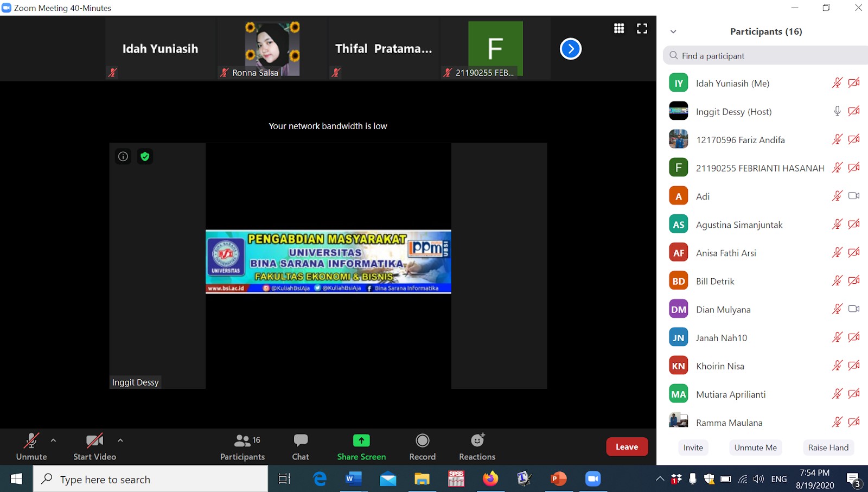The image size is (868, 492).
Task: Switch to gallery view grid icon
Action: pos(619,29)
